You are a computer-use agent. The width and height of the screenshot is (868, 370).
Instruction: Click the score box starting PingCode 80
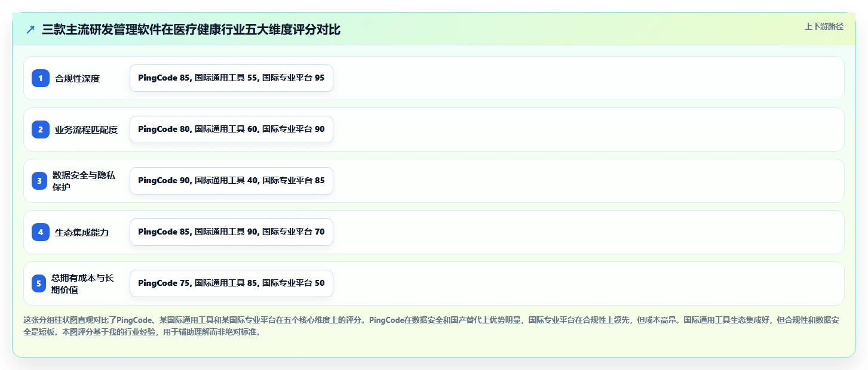pyautogui.click(x=231, y=129)
